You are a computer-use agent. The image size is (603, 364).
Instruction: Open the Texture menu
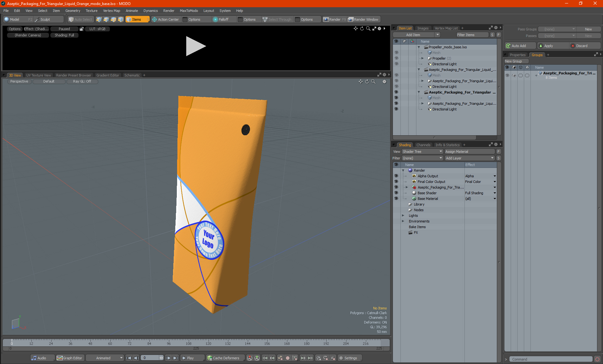pyautogui.click(x=91, y=11)
